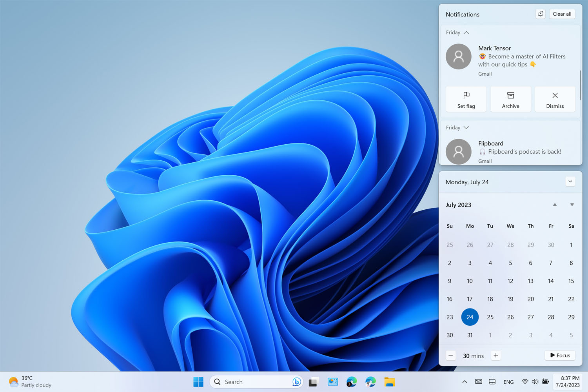
Task: Increase focus session minutes
Action: pyautogui.click(x=496, y=356)
